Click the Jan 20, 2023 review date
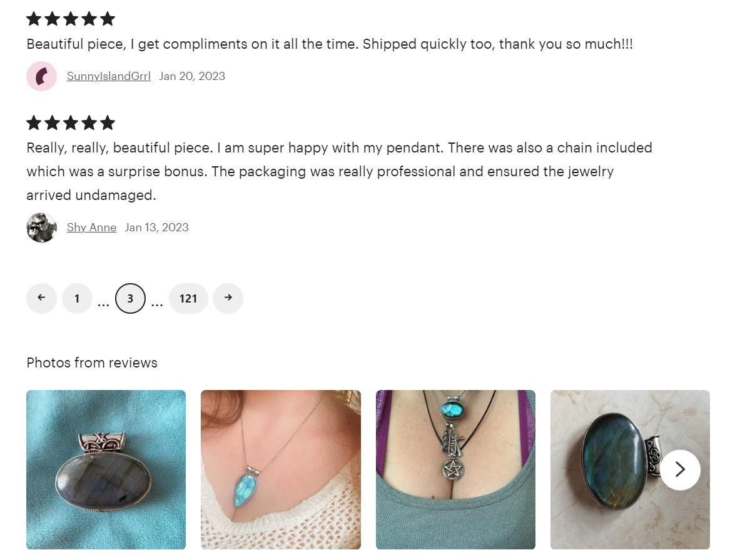The width and height of the screenshot is (735, 560). (x=192, y=76)
